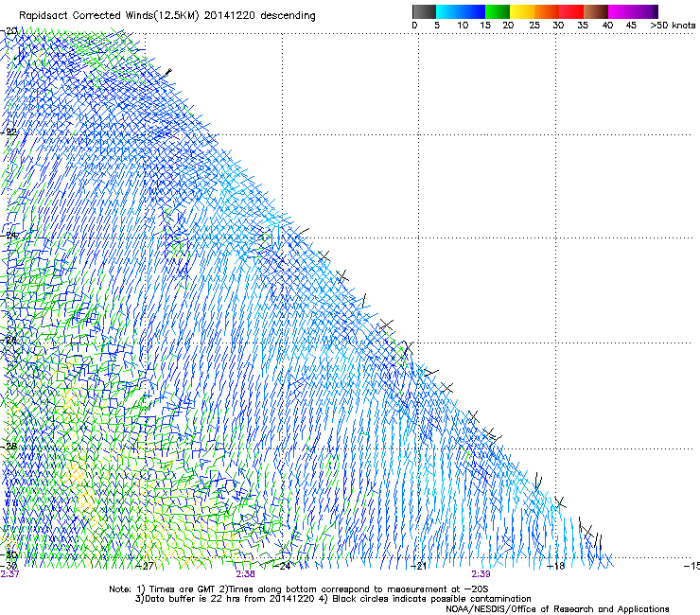Click the '-21' longitude axis label
The width and height of the screenshot is (700, 615).
click(418, 566)
